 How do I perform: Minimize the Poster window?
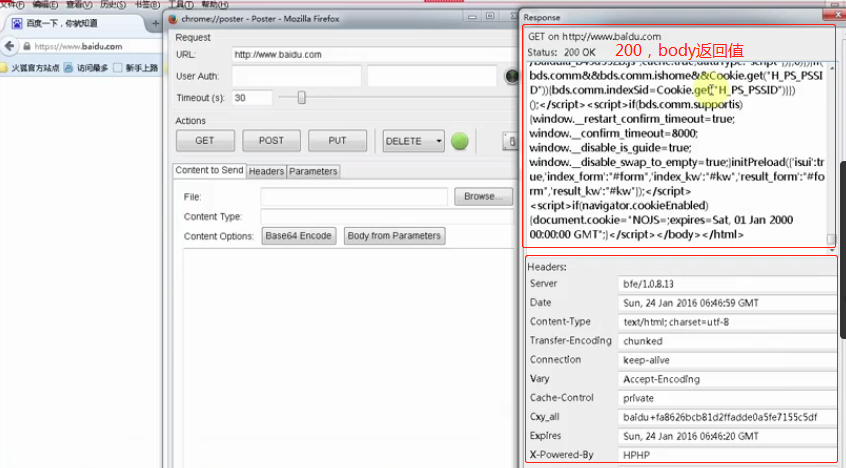tap(472, 17)
